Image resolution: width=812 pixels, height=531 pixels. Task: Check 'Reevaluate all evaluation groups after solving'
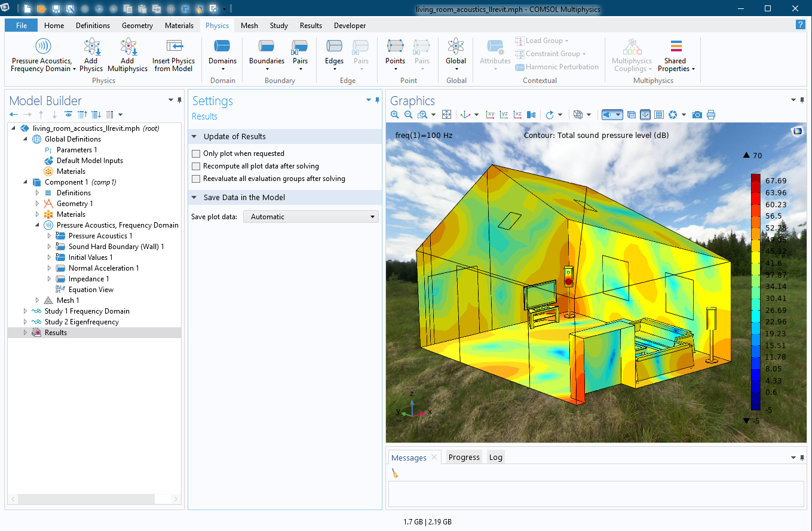[196, 179]
